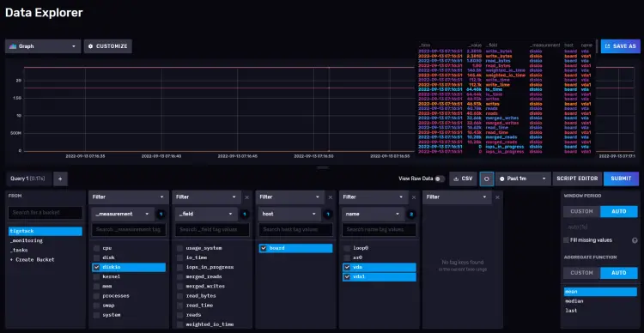The height and width of the screenshot is (333, 644).
Task: Open the name tag key dropdown
Action: pyautogui.click(x=373, y=214)
